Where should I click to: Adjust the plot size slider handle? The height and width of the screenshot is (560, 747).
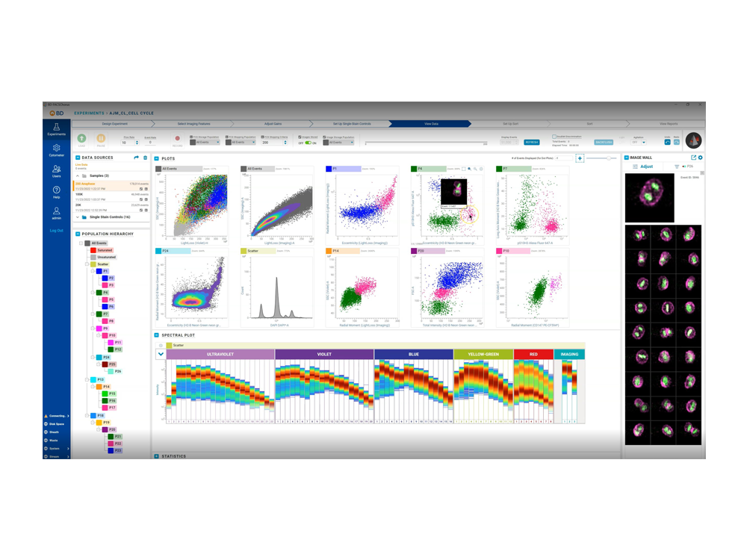[x=608, y=158]
